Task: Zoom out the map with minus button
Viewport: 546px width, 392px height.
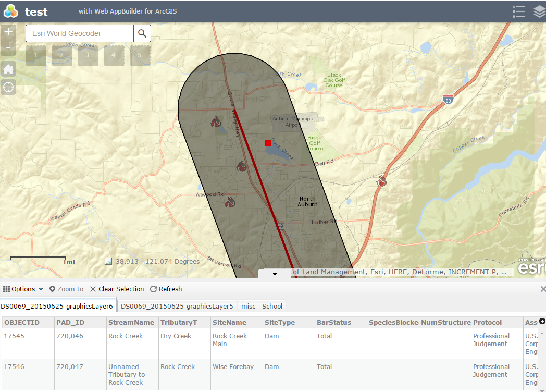Action: 8,48
